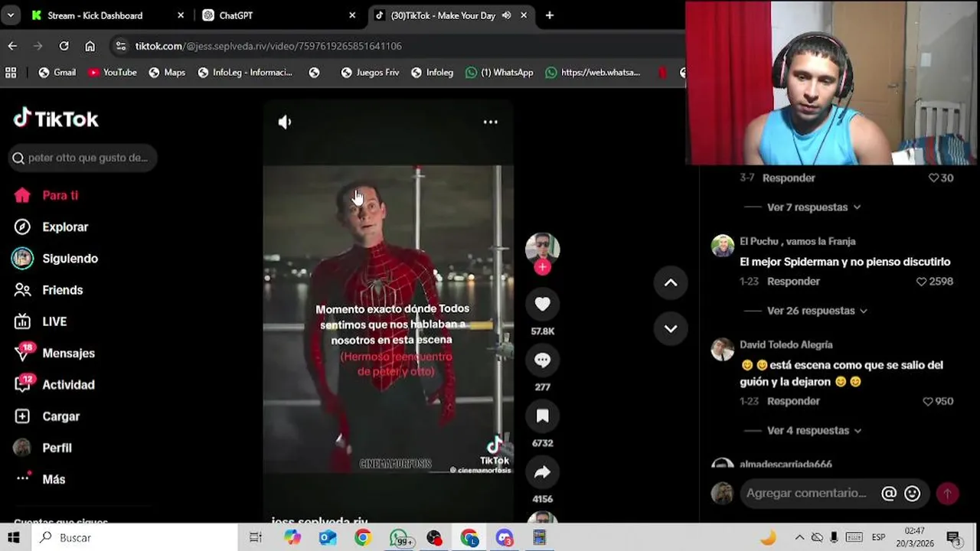
Task: Reply to El Puchu's comment
Action: pyautogui.click(x=793, y=282)
